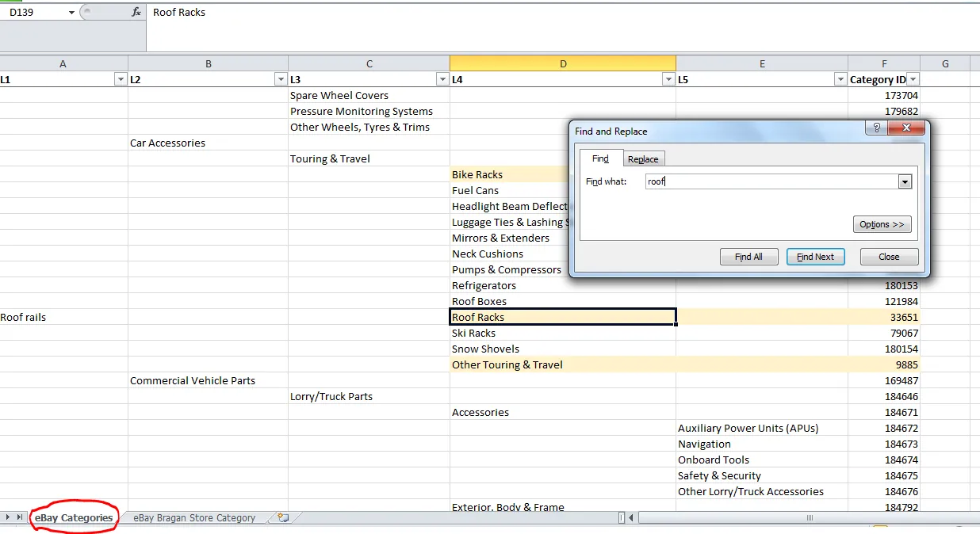Select the Spare Wheel Covers cell
The width and height of the screenshot is (980, 534).
[x=369, y=95]
